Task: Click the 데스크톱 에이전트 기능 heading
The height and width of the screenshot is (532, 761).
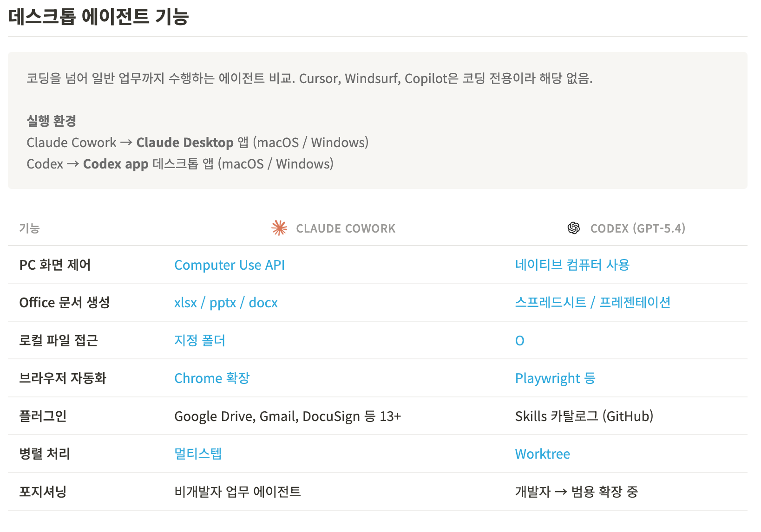Action: [x=98, y=17]
